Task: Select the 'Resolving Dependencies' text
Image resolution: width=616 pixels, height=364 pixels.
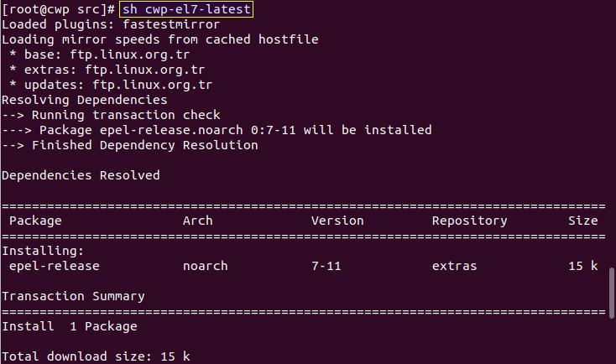Action: point(84,100)
